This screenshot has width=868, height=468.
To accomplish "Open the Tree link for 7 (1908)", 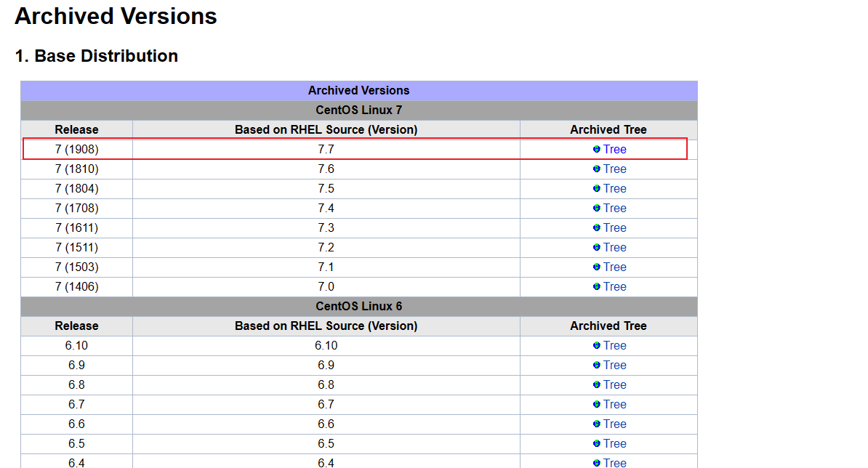I will coord(614,150).
